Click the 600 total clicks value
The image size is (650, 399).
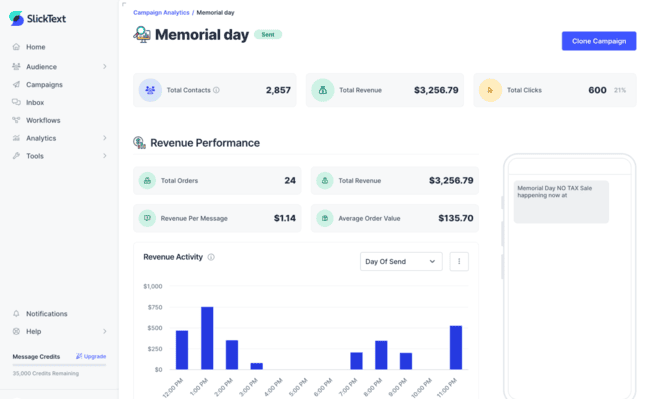click(x=597, y=90)
